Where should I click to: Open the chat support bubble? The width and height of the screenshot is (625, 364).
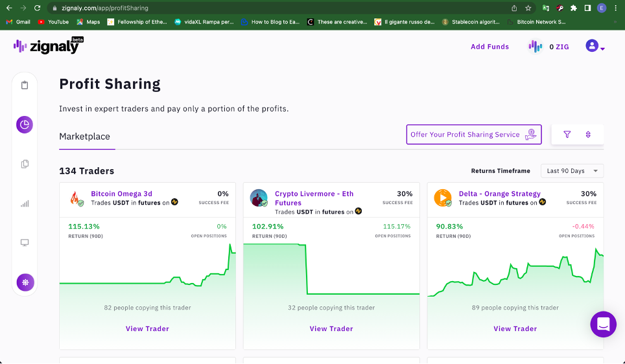coord(603,324)
